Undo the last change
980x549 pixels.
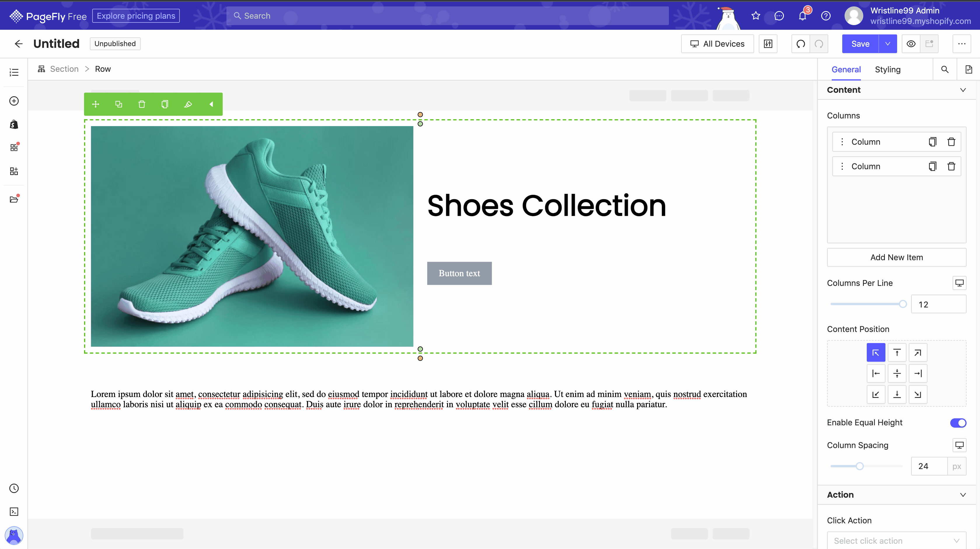[x=801, y=44]
